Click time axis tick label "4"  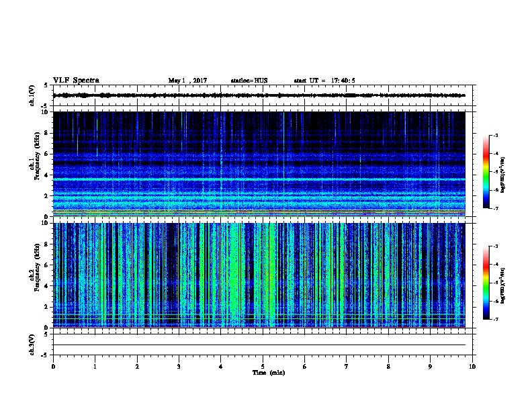[221, 367]
